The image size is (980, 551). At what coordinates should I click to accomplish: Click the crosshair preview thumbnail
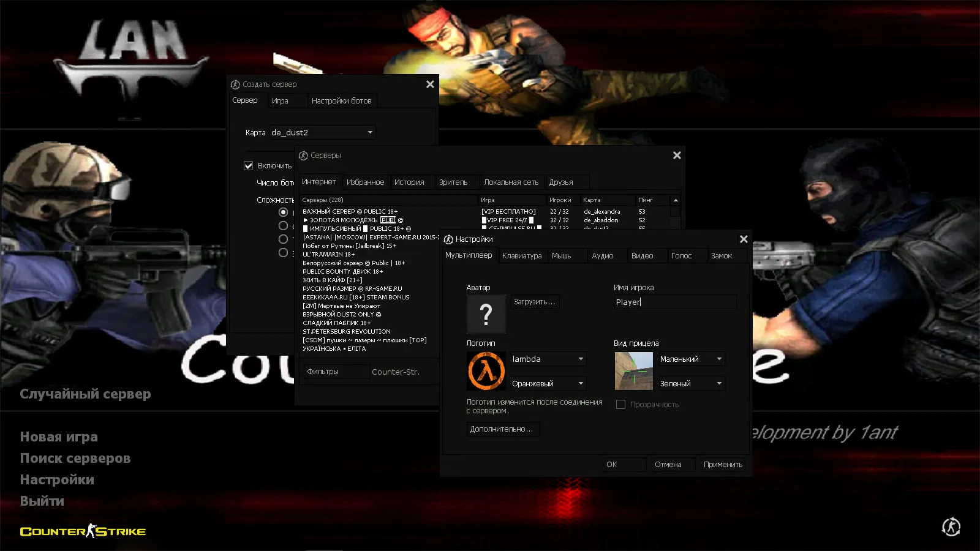(633, 371)
